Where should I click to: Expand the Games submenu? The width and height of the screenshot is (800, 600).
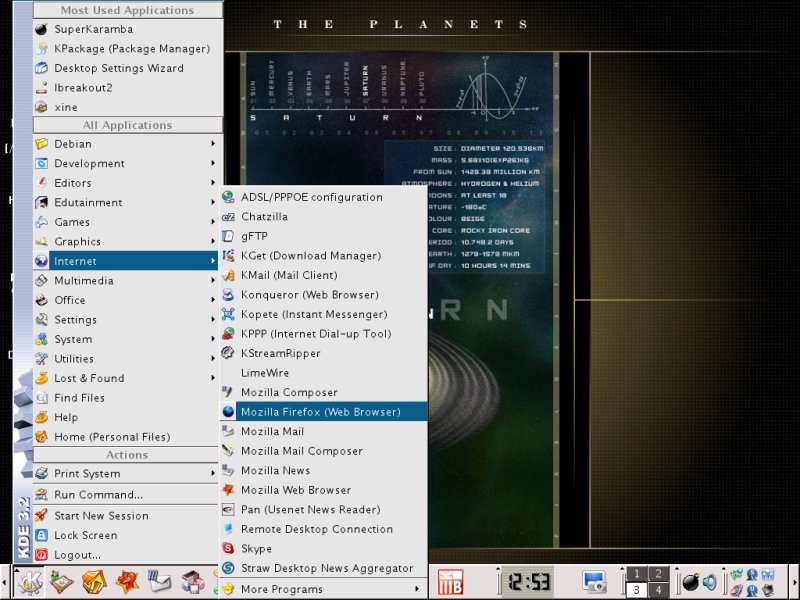[71, 222]
